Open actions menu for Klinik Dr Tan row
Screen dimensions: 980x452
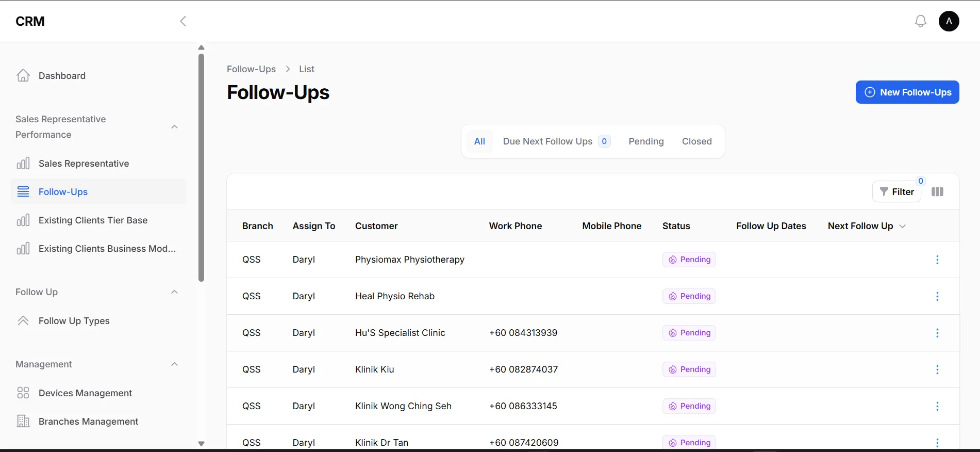[937, 443]
